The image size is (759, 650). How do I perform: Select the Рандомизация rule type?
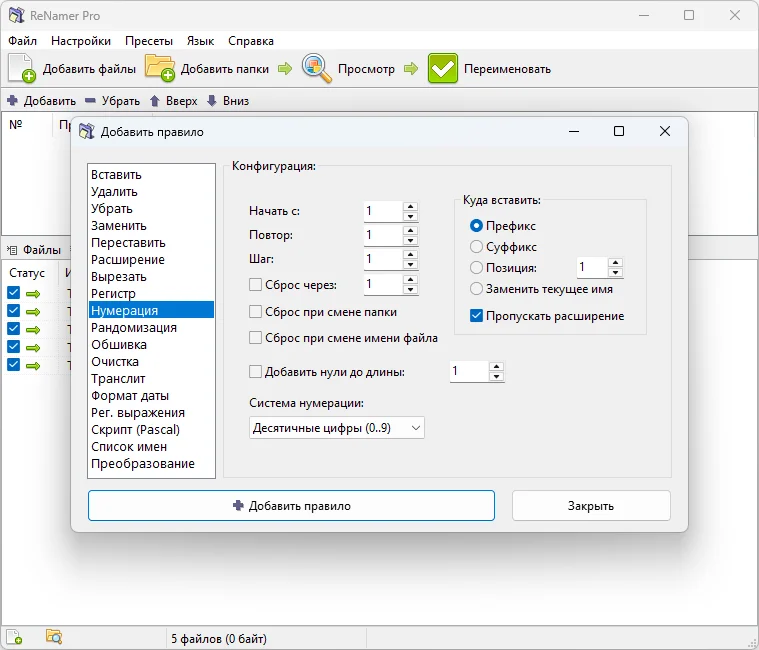tap(152, 327)
